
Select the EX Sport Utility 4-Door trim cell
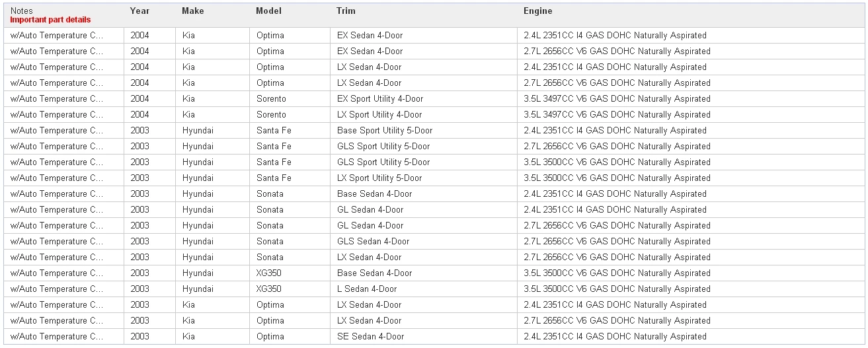380,99
